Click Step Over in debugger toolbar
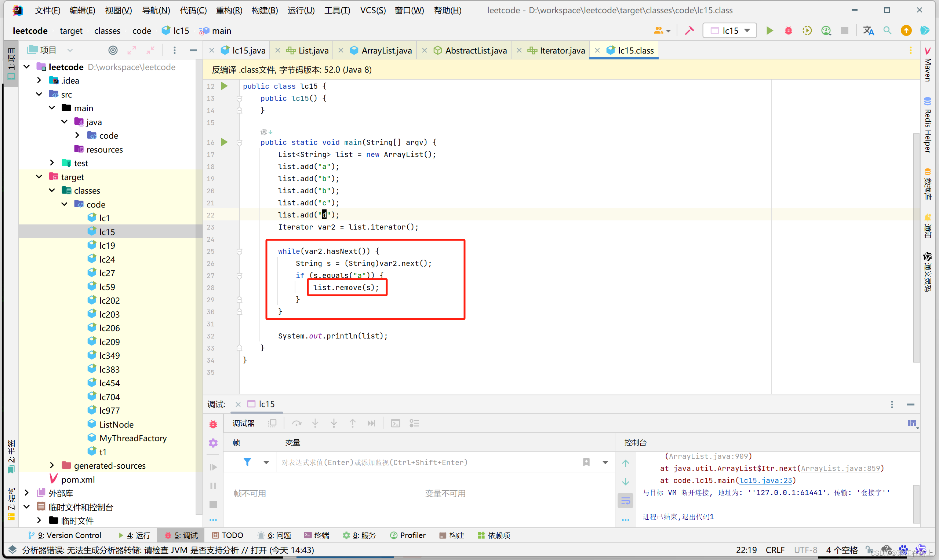The image size is (939, 560). 297,424
